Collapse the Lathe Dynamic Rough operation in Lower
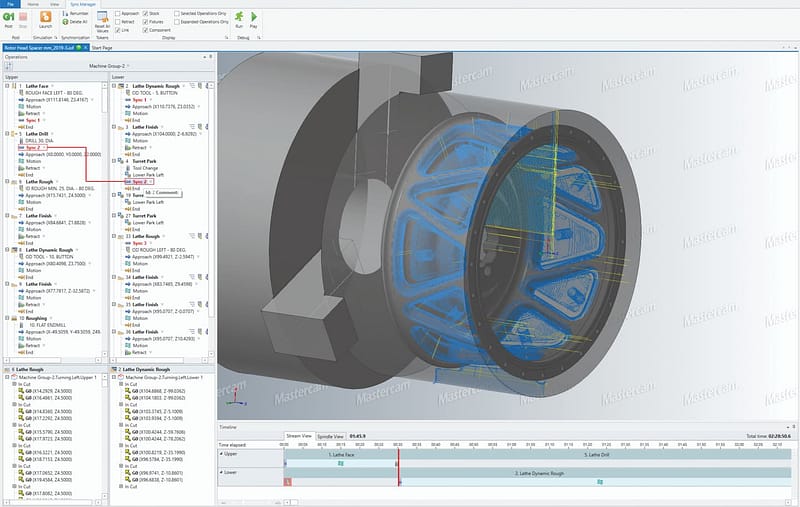The height and width of the screenshot is (507, 800). click(x=114, y=87)
